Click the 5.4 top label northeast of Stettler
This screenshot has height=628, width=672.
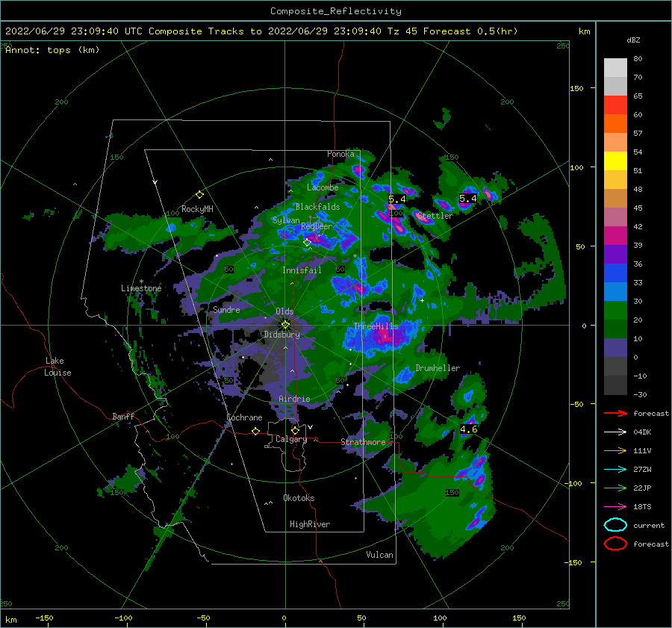467,199
